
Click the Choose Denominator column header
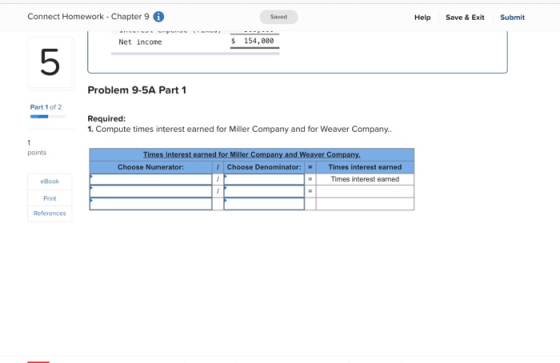point(264,167)
